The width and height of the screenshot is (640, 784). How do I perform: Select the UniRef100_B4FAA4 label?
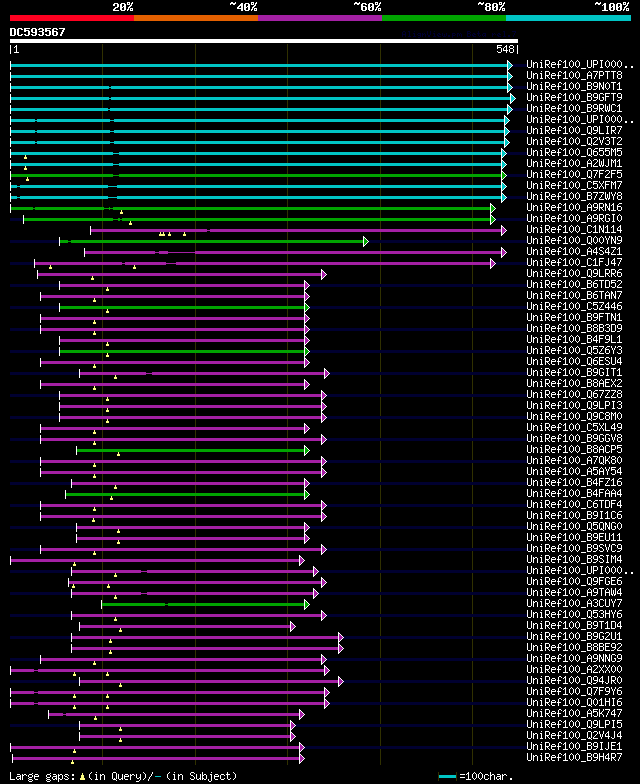click(574, 494)
